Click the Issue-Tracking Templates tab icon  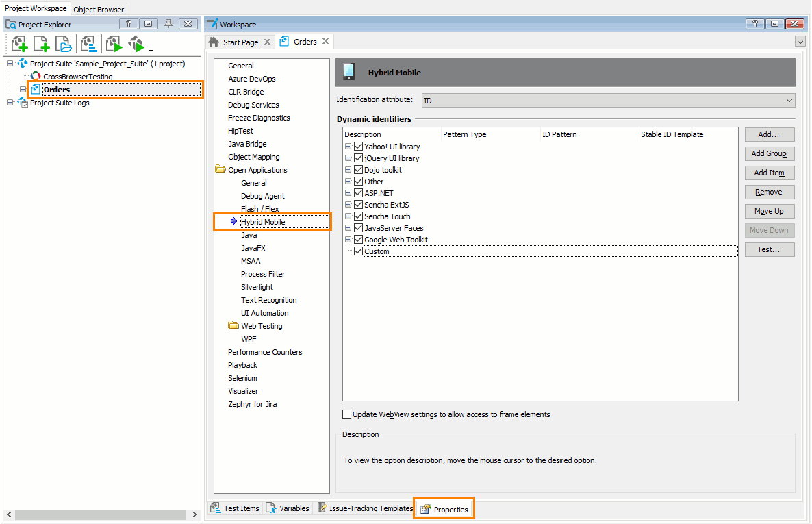point(322,508)
